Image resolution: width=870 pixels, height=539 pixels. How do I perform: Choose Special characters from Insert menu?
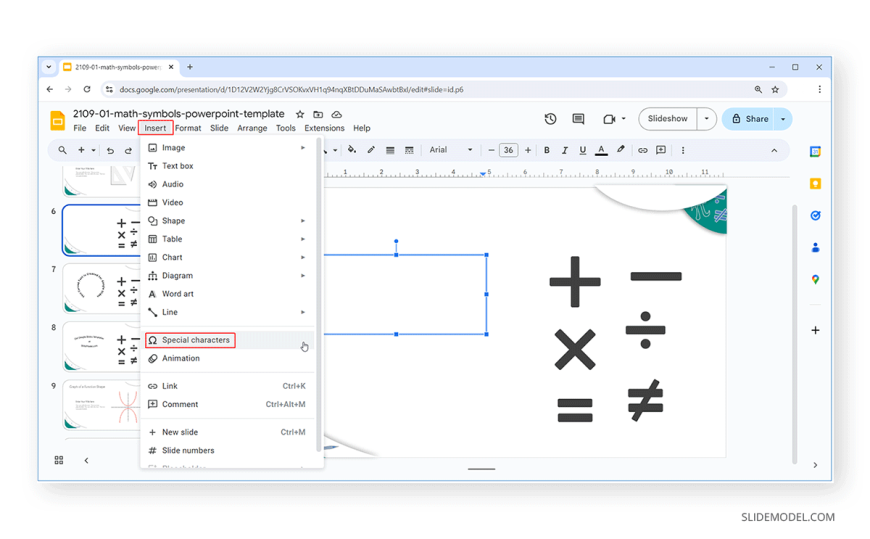coord(227,340)
